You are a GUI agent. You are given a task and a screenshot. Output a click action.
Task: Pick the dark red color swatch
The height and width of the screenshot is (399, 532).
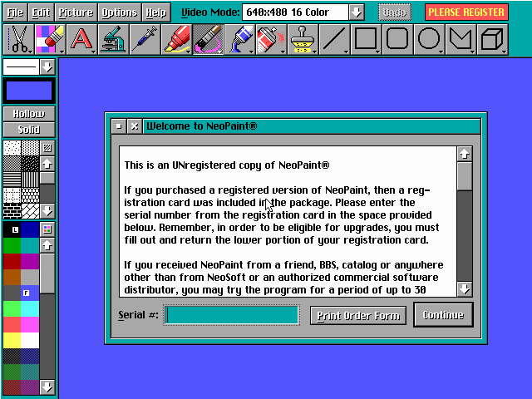(12, 262)
